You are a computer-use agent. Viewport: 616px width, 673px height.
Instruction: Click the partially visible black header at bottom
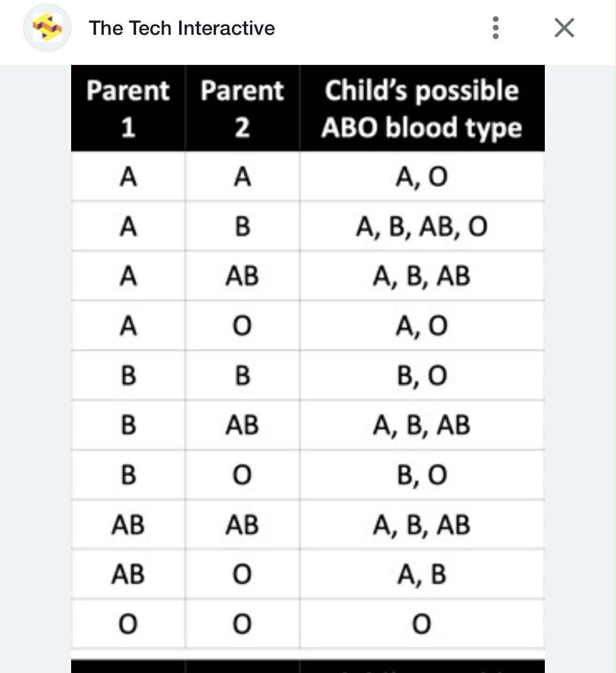tap(308, 666)
